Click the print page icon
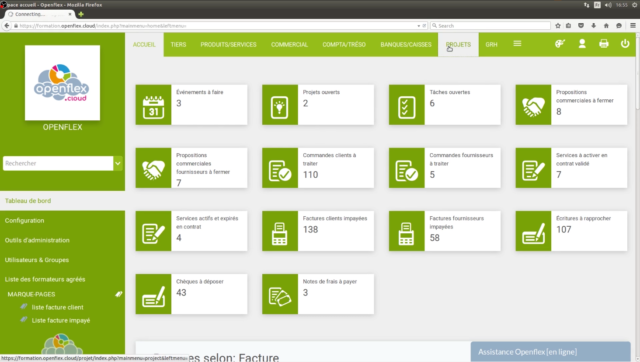 (x=604, y=44)
